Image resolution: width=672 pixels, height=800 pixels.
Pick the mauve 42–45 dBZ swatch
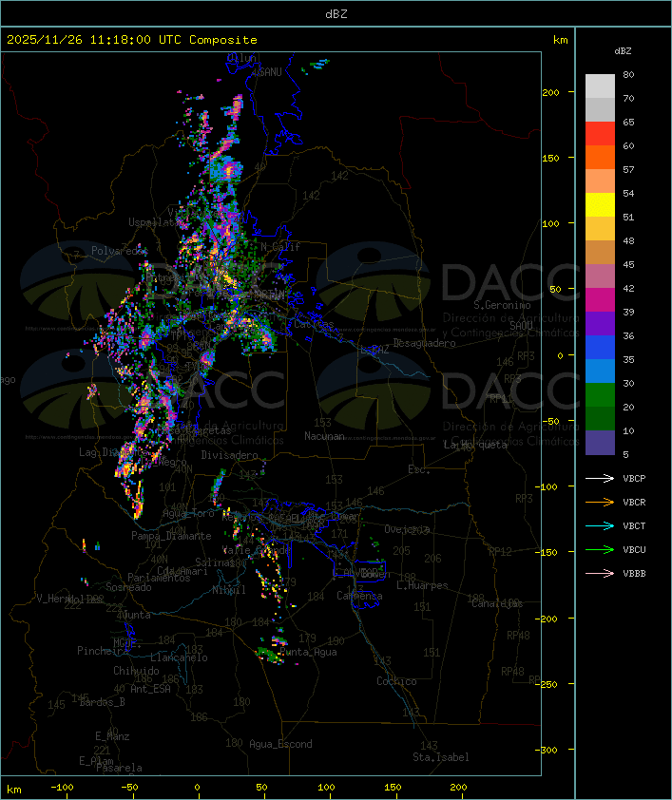[x=600, y=276]
